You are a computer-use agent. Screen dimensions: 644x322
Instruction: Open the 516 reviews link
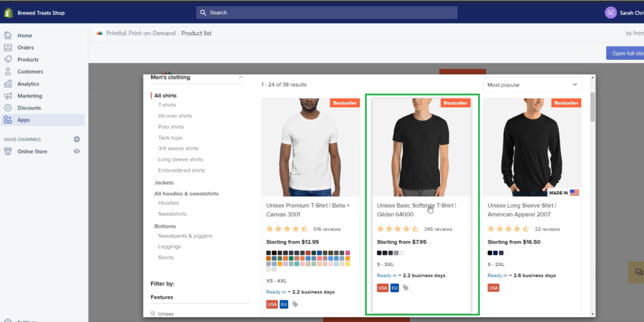pyautogui.click(x=327, y=229)
